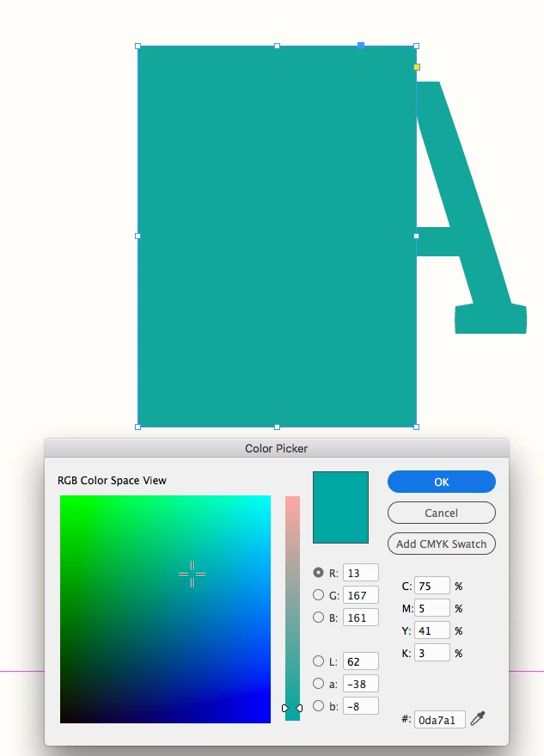Click the green value field showing 167
This screenshot has height=756, width=544.
360,595
